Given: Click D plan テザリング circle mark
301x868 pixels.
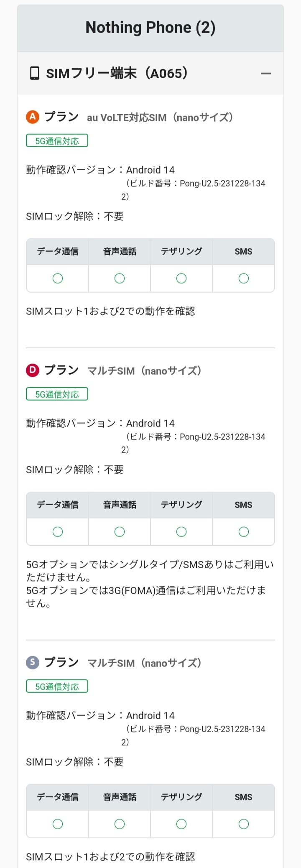Looking at the screenshot, I should (181, 532).
